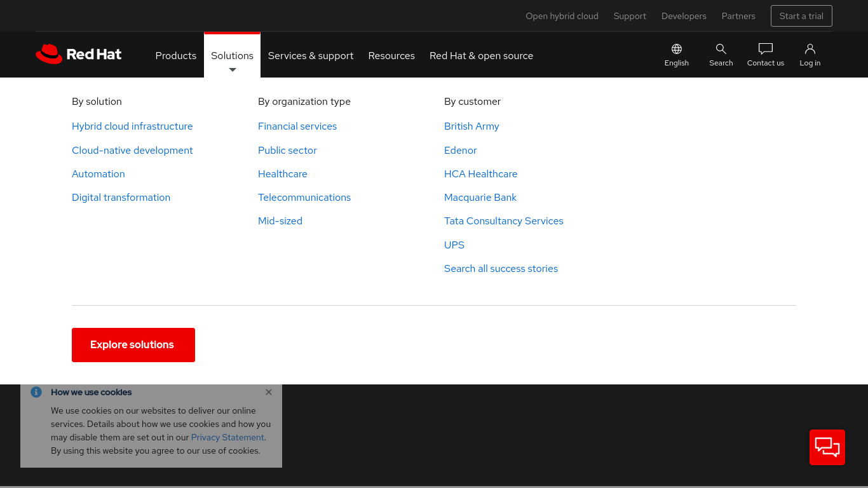Click the cookie notice info icon
The image size is (868, 488).
pos(36,392)
